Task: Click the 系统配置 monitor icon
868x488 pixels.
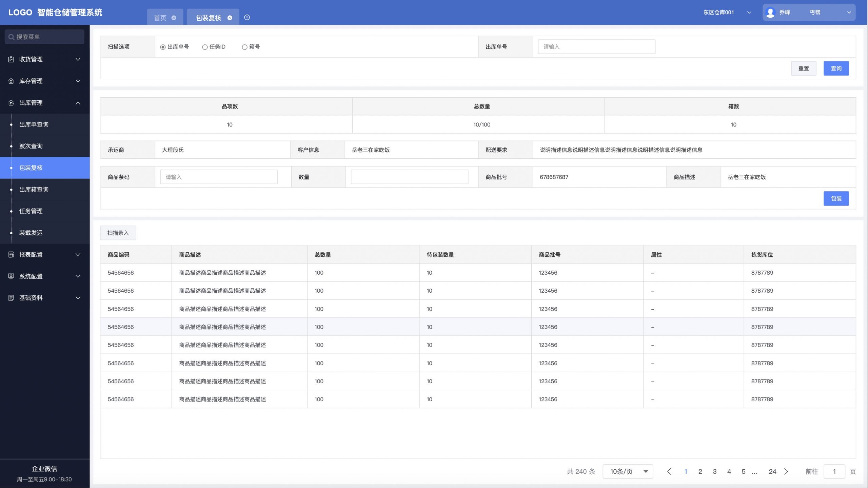Action: tap(11, 276)
